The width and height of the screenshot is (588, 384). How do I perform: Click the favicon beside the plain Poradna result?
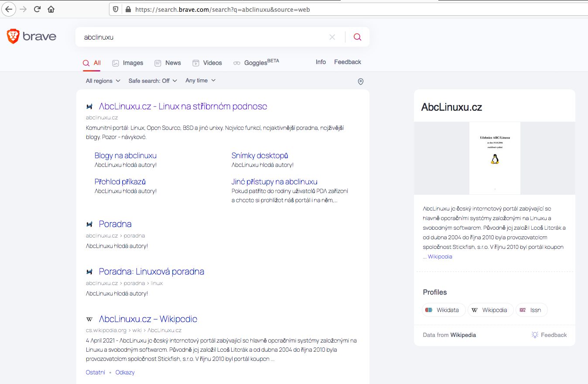click(89, 224)
